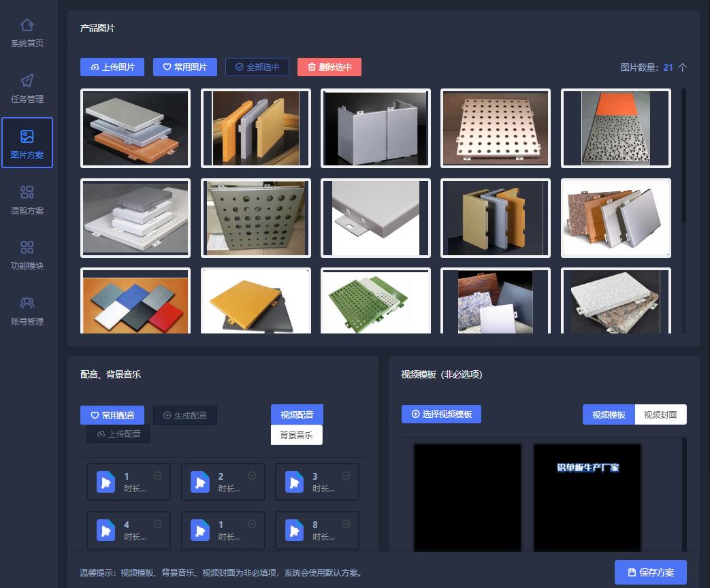Open 账号管理 users icon
Viewport: 710px width, 588px height.
[27, 303]
